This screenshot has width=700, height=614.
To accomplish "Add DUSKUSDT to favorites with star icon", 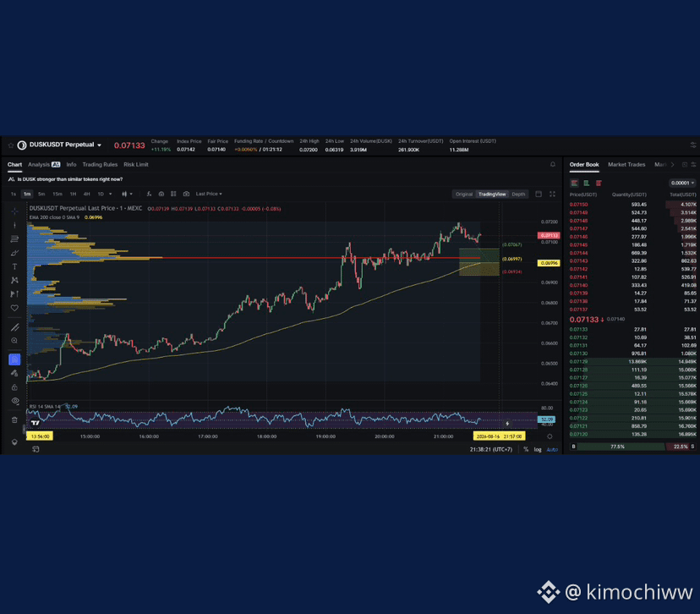I will (x=11, y=145).
